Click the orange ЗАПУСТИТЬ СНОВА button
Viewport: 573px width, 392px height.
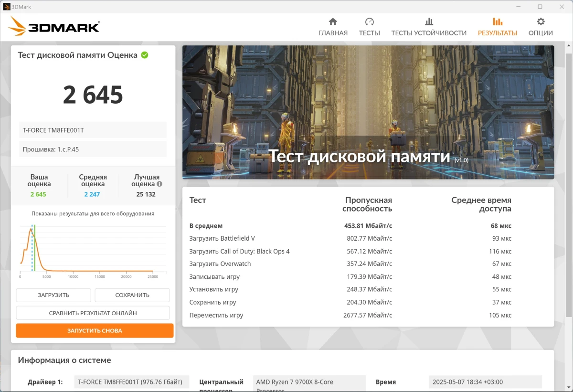(x=95, y=330)
